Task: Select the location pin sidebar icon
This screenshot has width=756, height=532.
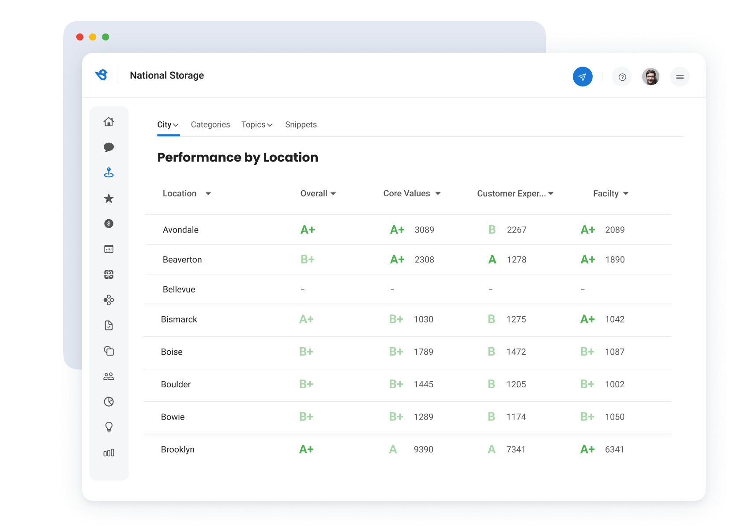Action: 109,172
